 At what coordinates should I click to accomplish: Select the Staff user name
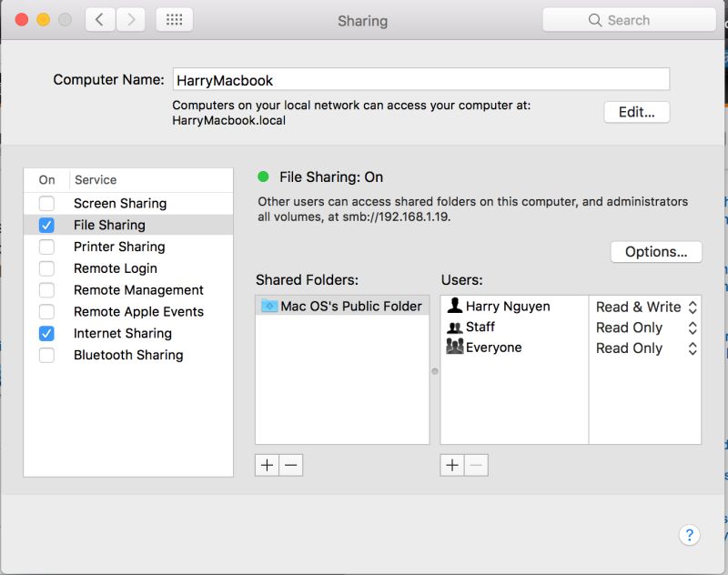(480, 327)
